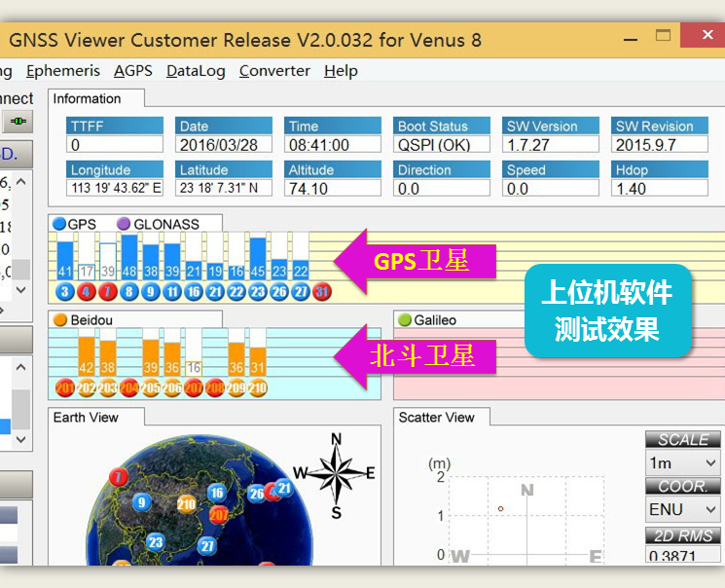
Task: Open the Converter menu
Action: pos(274,71)
